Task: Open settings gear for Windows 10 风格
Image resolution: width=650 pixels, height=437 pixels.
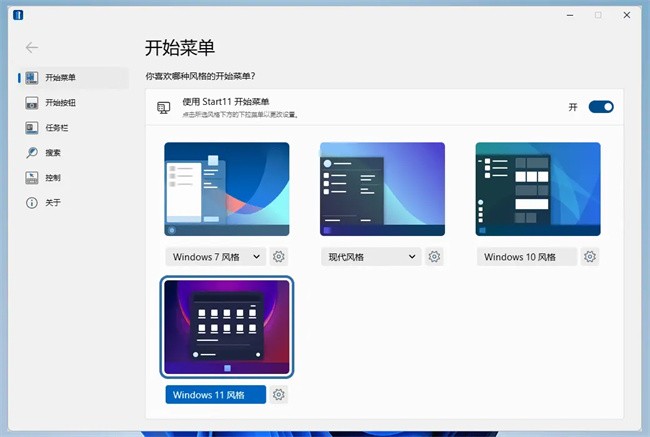Action: [590, 257]
